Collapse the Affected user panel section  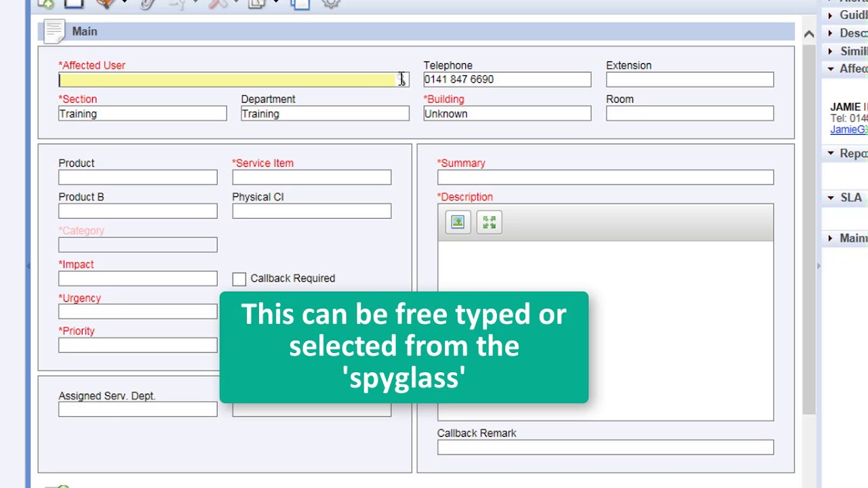point(831,68)
